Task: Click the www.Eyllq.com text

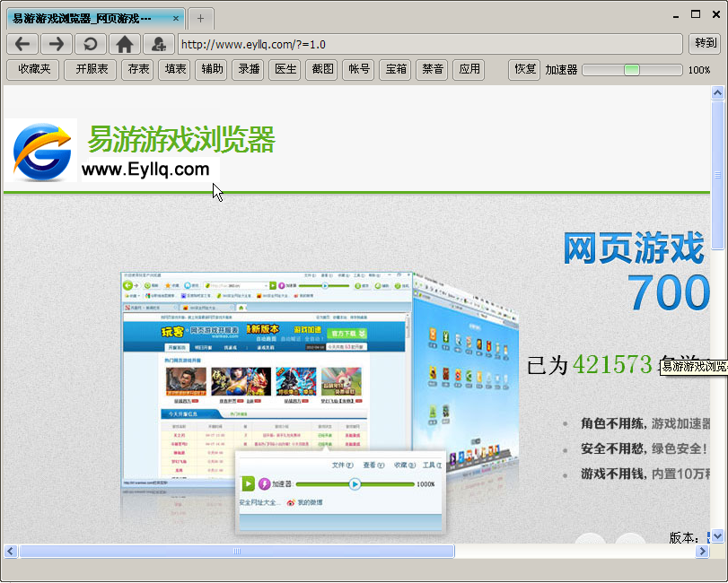Action: [145, 170]
